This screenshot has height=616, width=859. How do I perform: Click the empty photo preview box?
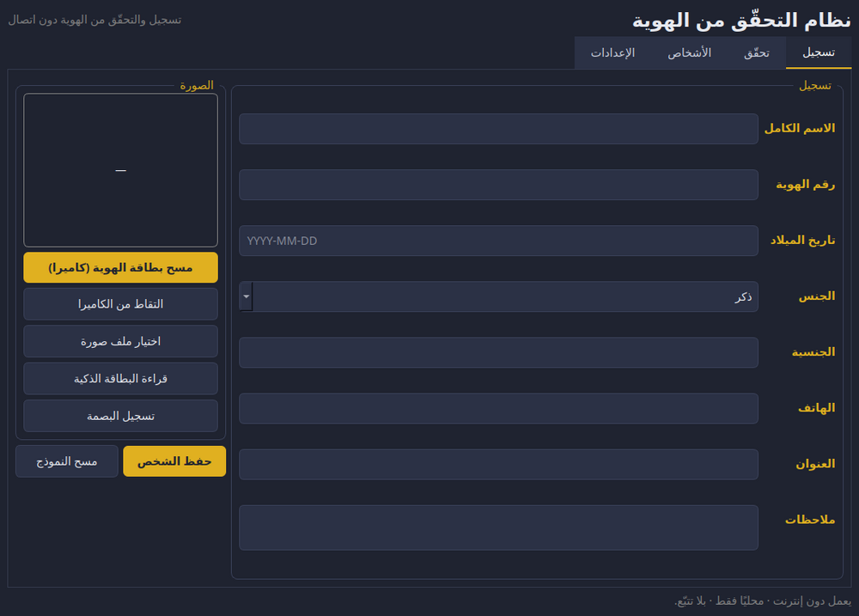tap(120, 170)
